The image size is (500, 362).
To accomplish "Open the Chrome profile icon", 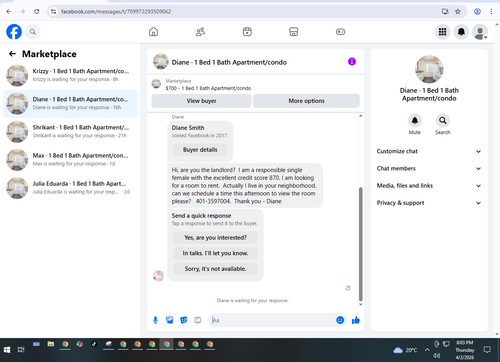I will pos(477,12).
